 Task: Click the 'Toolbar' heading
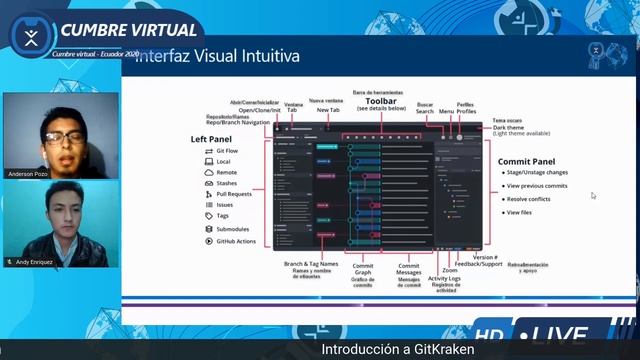[381, 101]
